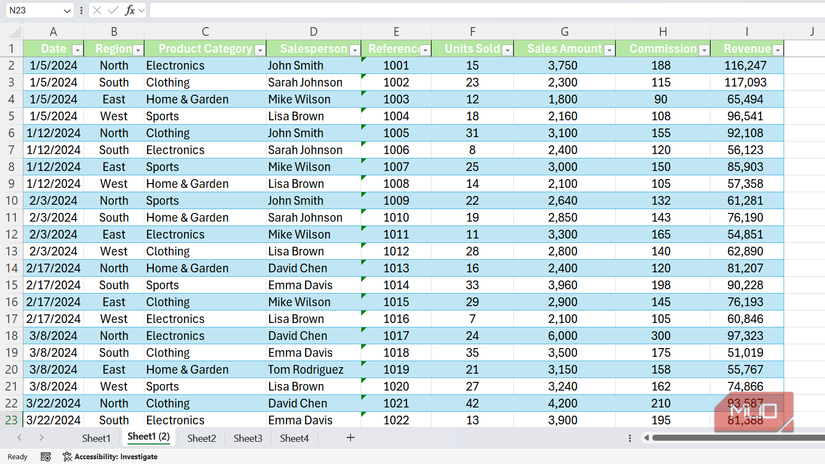Open the Product Category filter dropdown

coord(260,49)
